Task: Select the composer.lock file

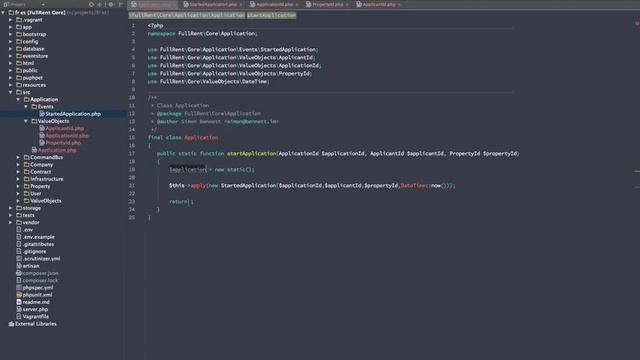Action: [40, 280]
